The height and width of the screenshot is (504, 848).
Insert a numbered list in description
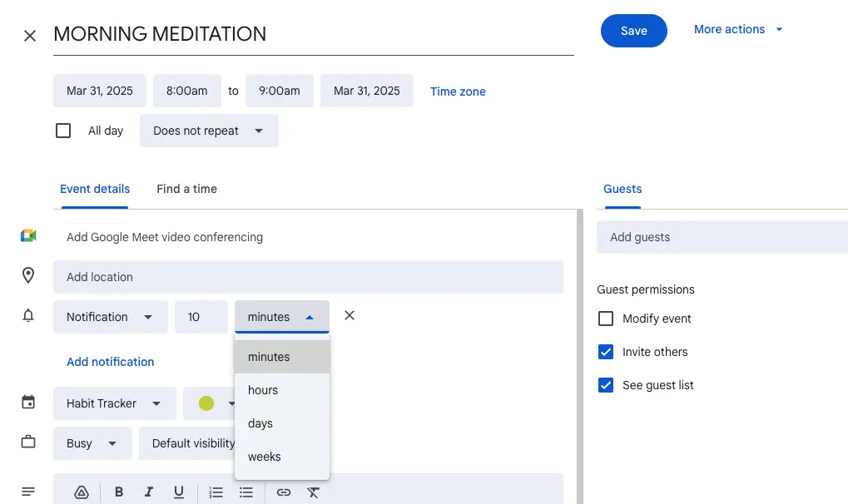coord(216,492)
